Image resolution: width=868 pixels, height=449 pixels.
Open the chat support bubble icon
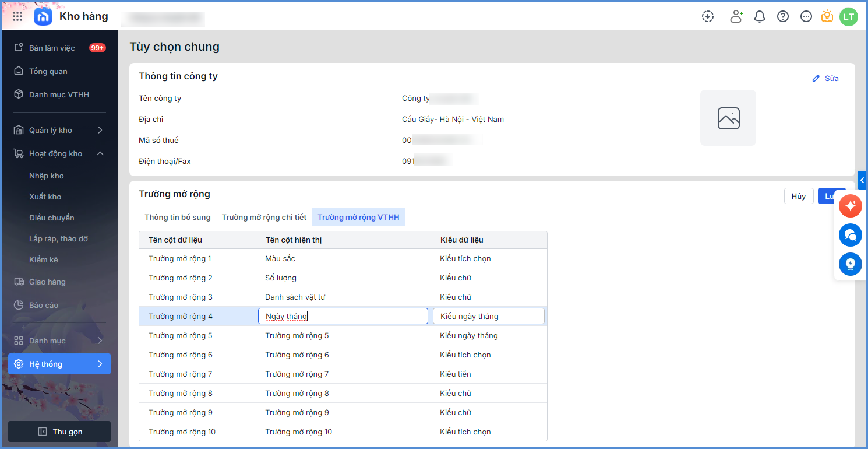(x=851, y=235)
